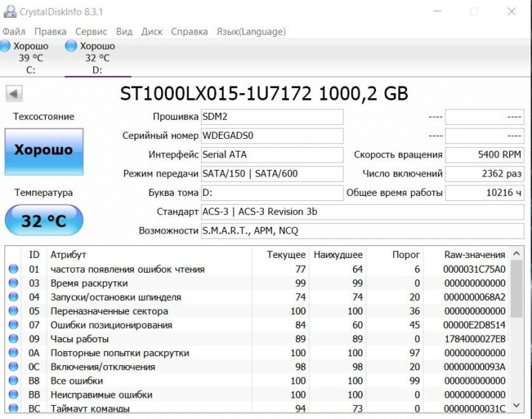Click the serial number field WDEGADS0
Viewport: 532px width, 419px height.
click(272, 136)
